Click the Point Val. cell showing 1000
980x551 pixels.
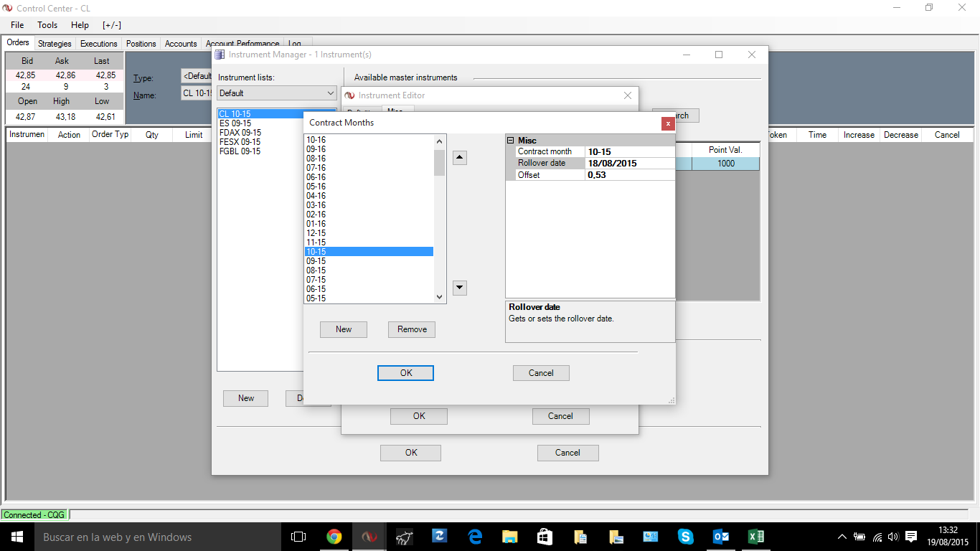725,164
